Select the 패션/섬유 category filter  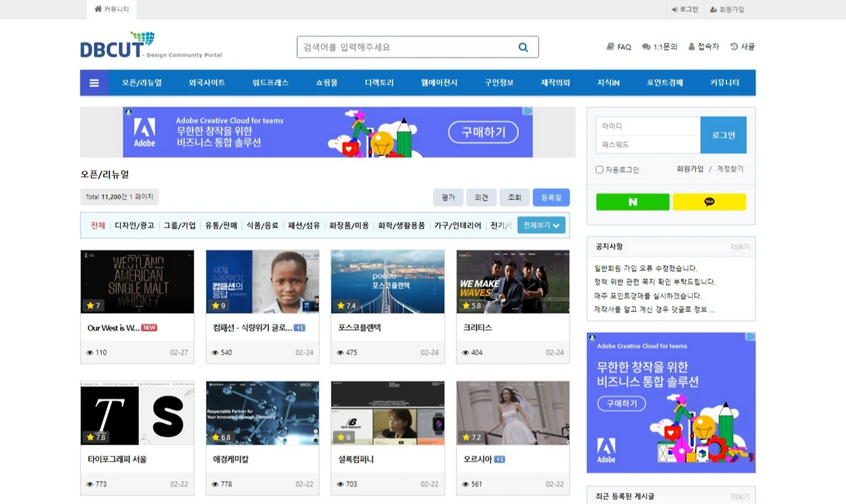click(304, 225)
